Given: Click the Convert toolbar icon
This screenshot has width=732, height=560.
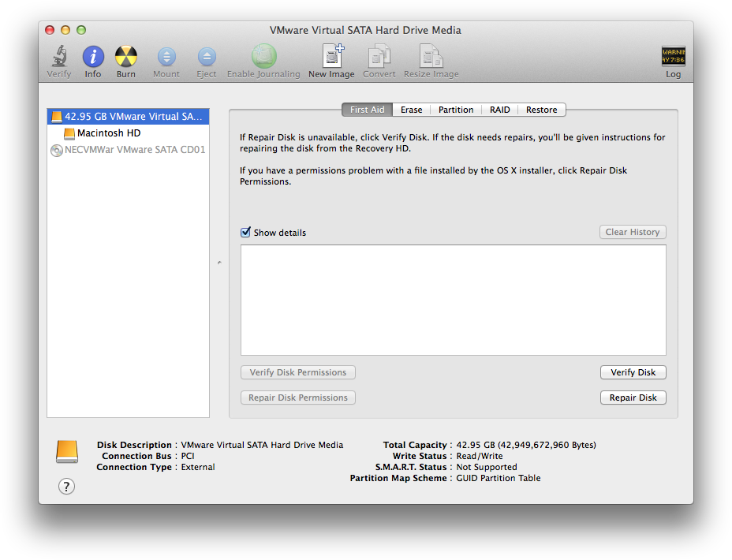Looking at the screenshot, I should point(379,57).
